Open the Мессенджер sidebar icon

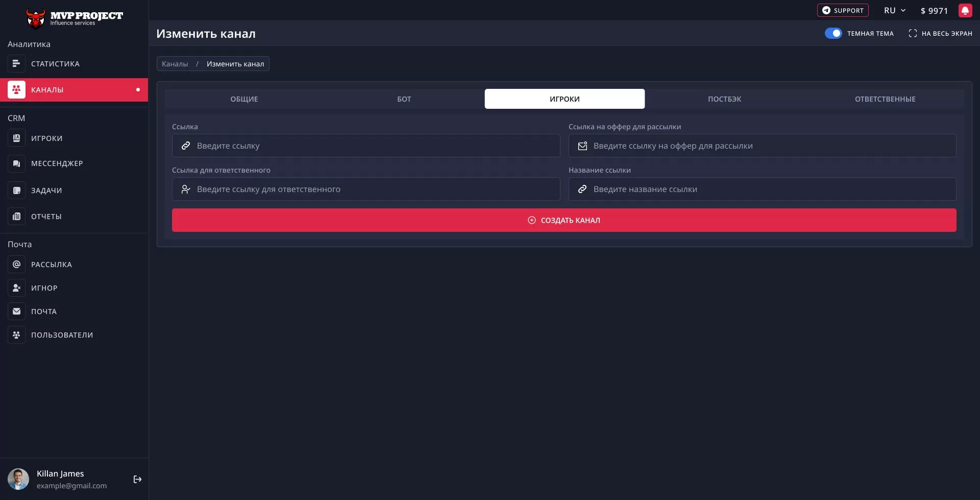click(16, 163)
